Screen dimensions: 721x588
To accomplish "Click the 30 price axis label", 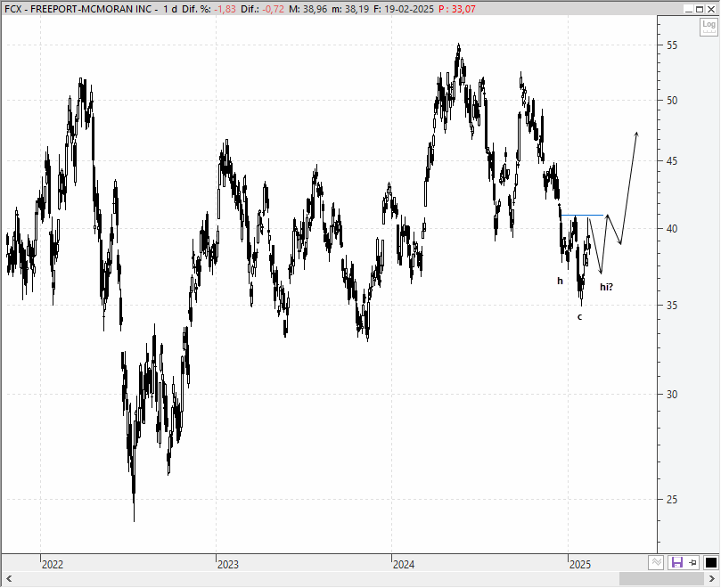I will pos(672,395).
